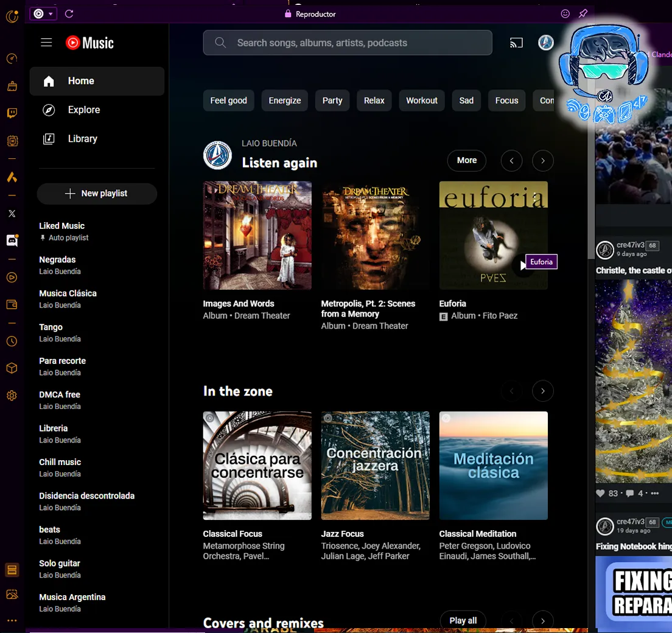The width and height of the screenshot is (672, 633).
Task: Click the smiley feedback icon in panel header
Action: tap(565, 14)
